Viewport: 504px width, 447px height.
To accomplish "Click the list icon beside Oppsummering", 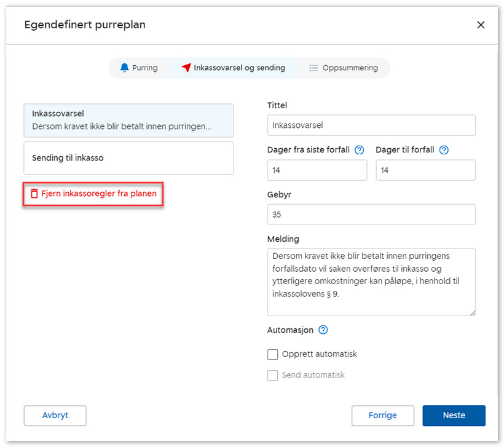I will pyautogui.click(x=313, y=68).
